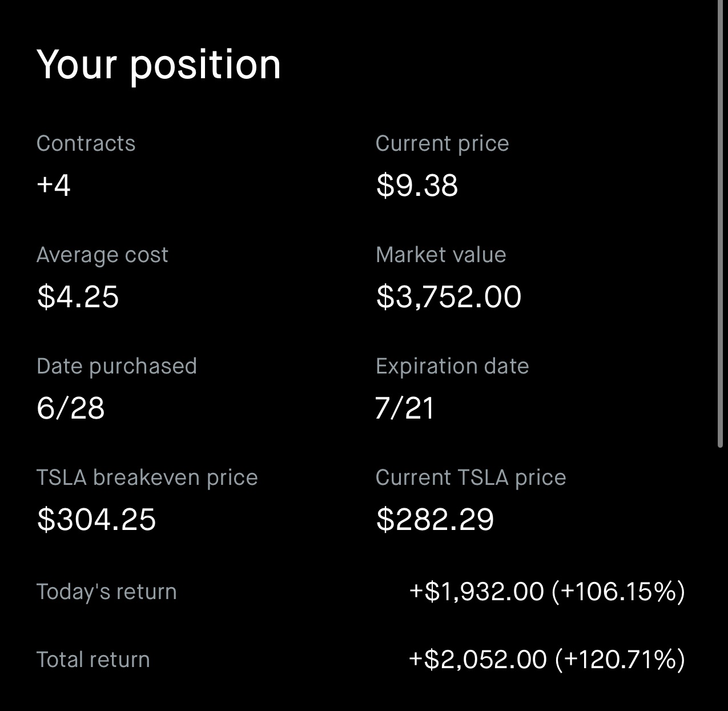The height and width of the screenshot is (711, 728).
Task: Tap the Expiration date label
Action: click(452, 366)
